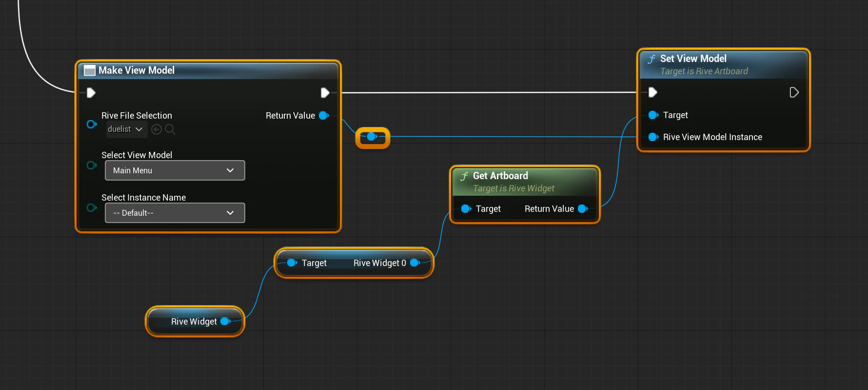868x390 pixels.
Task: Open the Select View Model dropdown
Action: pyautogui.click(x=175, y=170)
